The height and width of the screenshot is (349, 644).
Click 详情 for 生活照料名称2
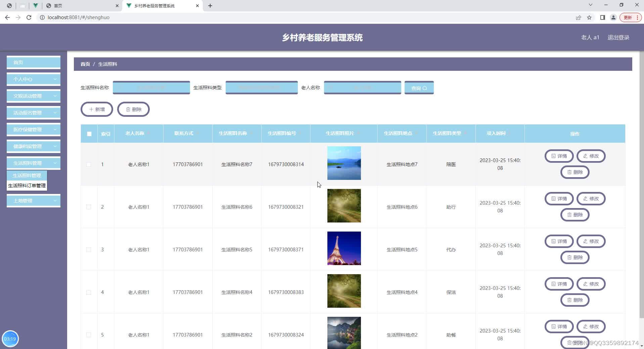(x=559, y=327)
